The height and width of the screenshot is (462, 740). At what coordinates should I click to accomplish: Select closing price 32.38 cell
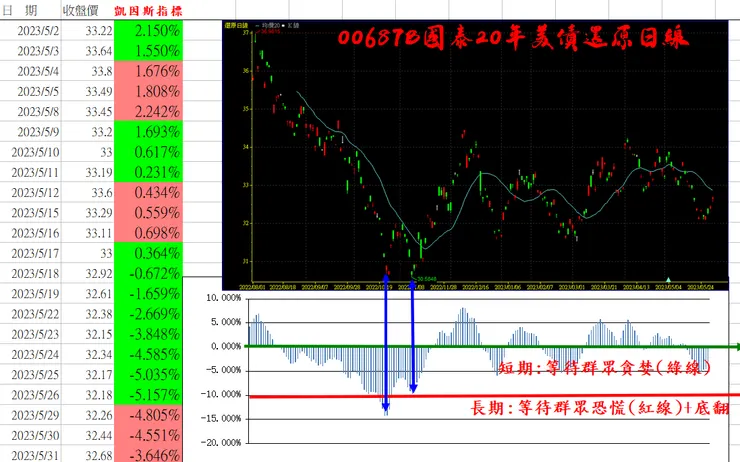87,314
